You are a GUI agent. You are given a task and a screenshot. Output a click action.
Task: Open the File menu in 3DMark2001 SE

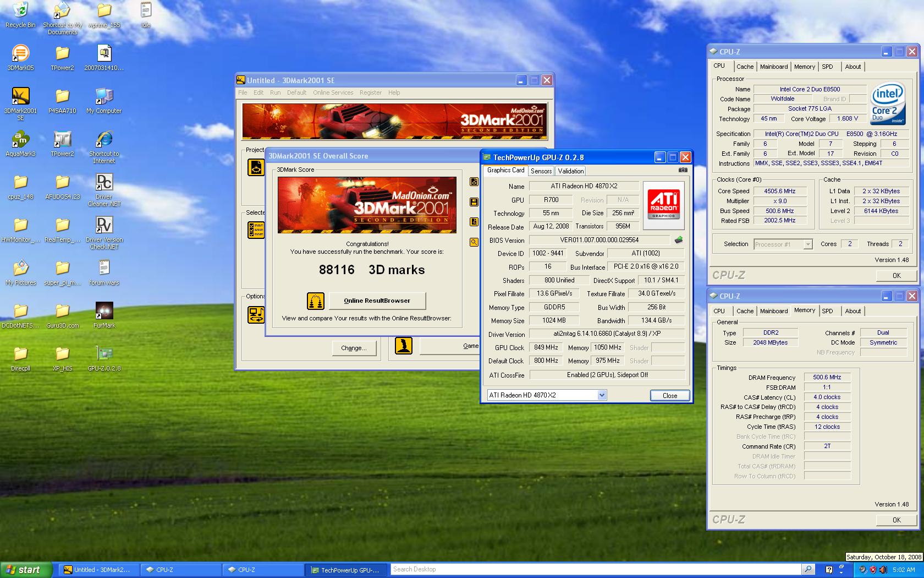point(243,92)
